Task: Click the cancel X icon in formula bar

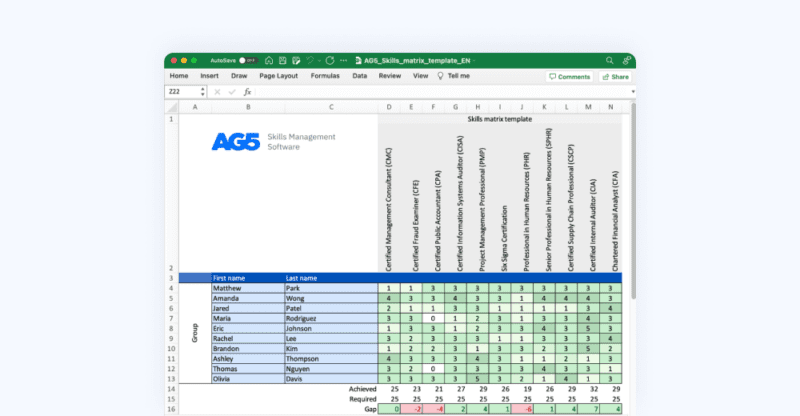Action: pos(217,92)
